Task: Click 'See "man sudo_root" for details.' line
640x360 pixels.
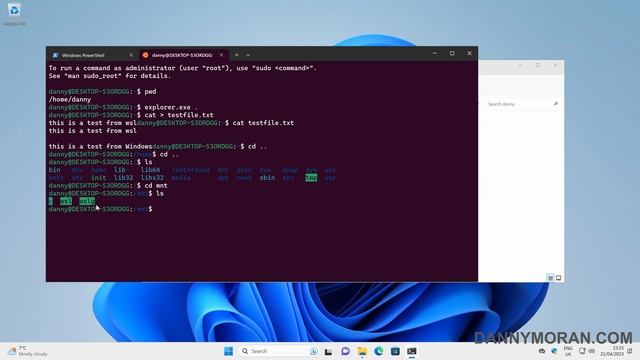Action: [x=110, y=76]
